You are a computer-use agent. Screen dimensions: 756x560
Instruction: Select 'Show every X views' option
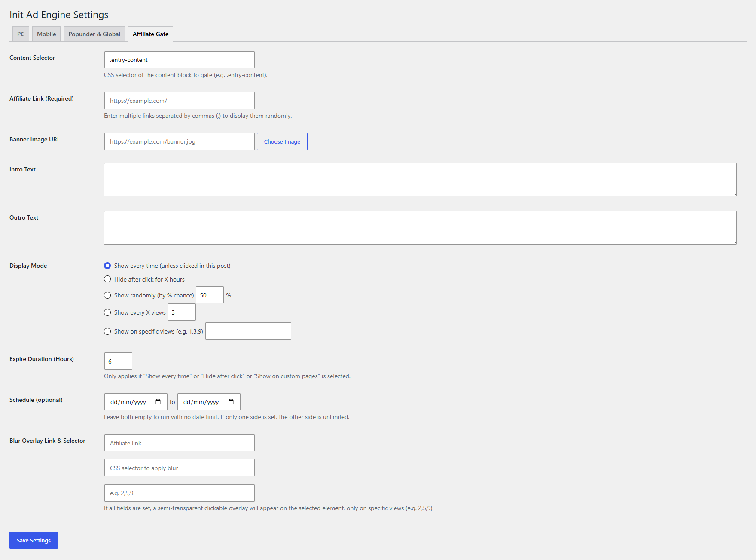tap(107, 312)
